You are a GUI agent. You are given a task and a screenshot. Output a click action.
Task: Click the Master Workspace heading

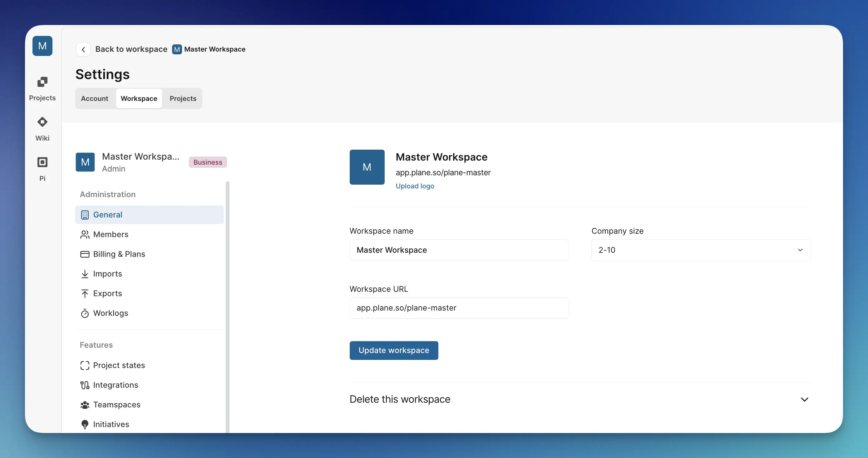tap(441, 157)
